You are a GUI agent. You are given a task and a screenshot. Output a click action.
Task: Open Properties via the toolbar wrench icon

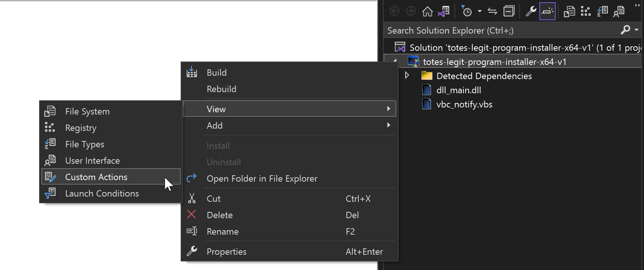(x=531, y=12)
